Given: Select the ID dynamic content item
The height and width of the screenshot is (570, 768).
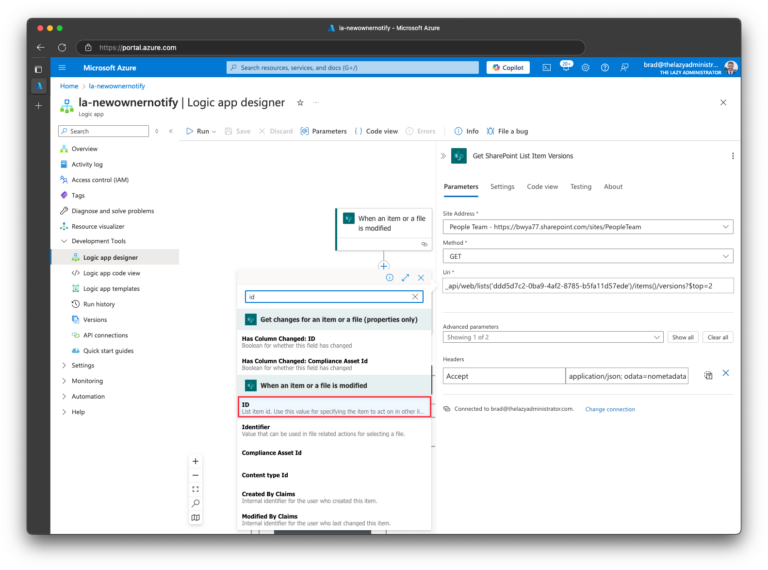Looking at the screenshot, I should (335, 407).
